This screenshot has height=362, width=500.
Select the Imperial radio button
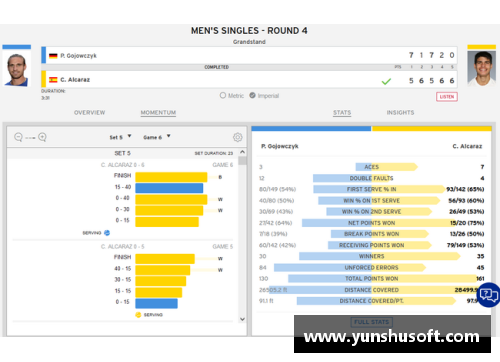click(x=252, y=95)
